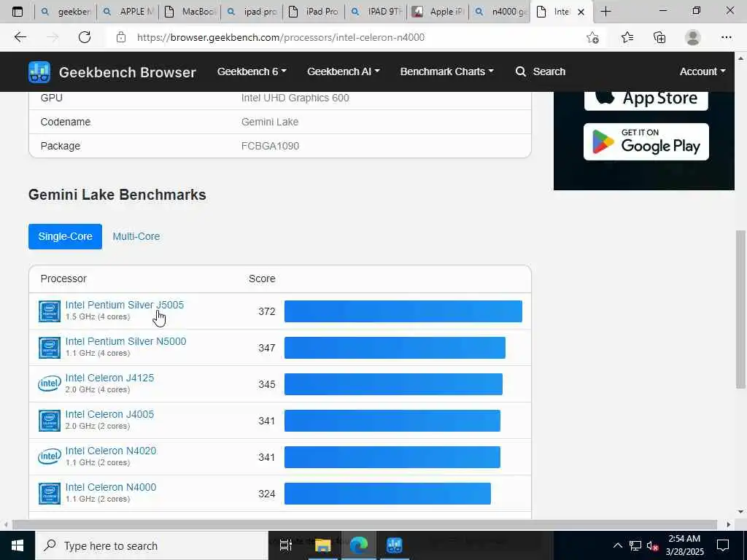This screenshot has width=747, height=560.
Task: Open the notification center icon
Action: click(723, 545)
